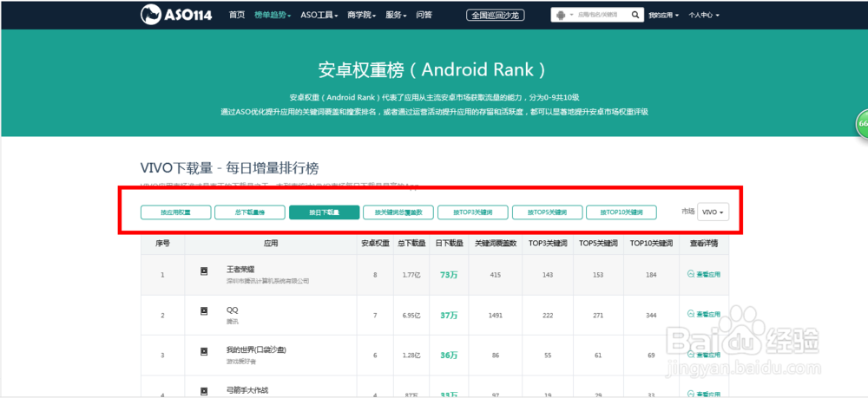Viewport: 868px width, 398px height.
Task: Switch to 总下载量榜 ranking
Action: pyautogui.click(x=250, y=212)
